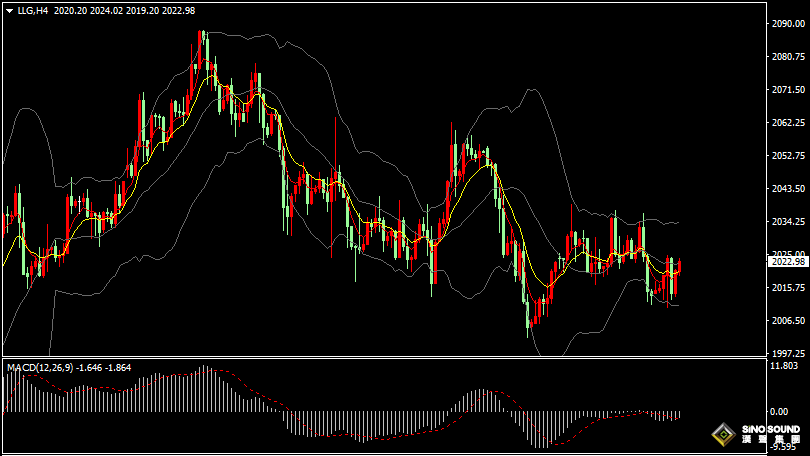This screenshot has height=456, width=810.
Task: Click the 0.00 MACD zero level label
Action: (779, 411)
